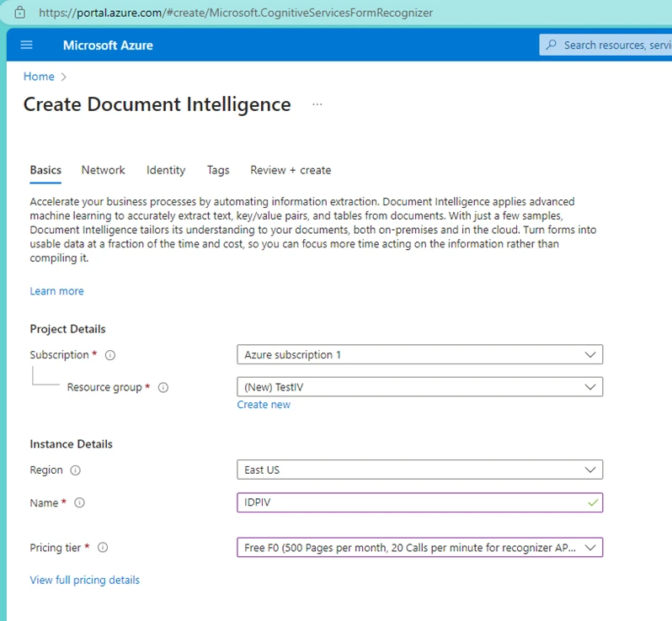Screen dimensions: 672x621
Task: Click the Project Details heading
Action: (x=67, y=329)
